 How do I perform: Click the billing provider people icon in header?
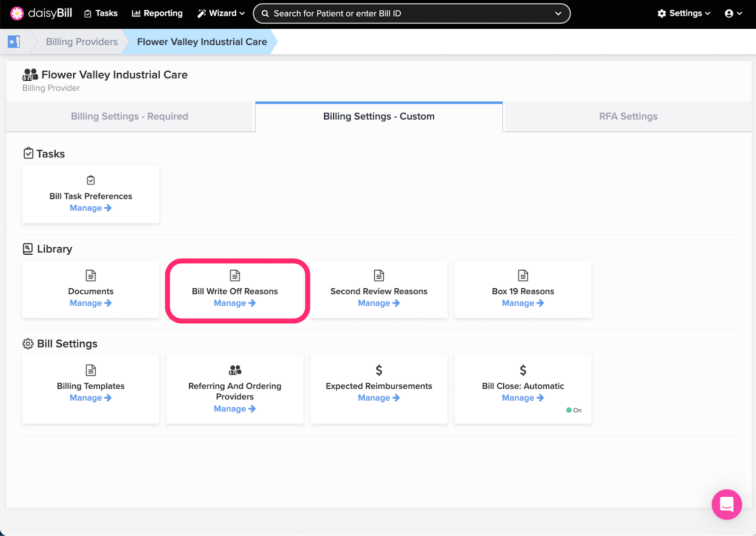pos(30,74)
